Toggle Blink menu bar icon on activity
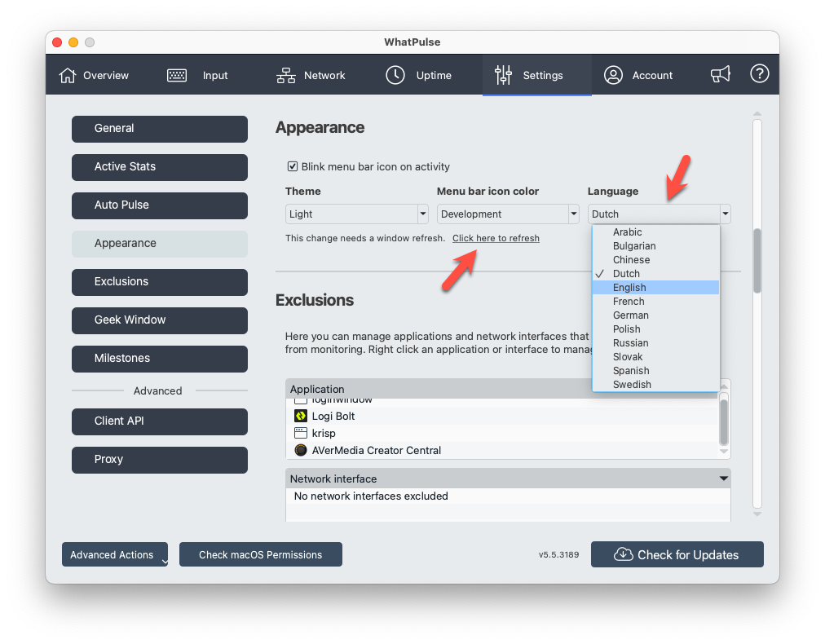 pyautogui.click(x=293, y=166)
